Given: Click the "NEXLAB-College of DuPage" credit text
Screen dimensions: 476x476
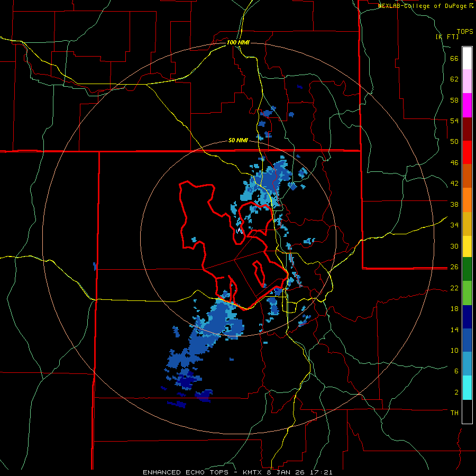Looking at the screenshot, I should 422,6.
